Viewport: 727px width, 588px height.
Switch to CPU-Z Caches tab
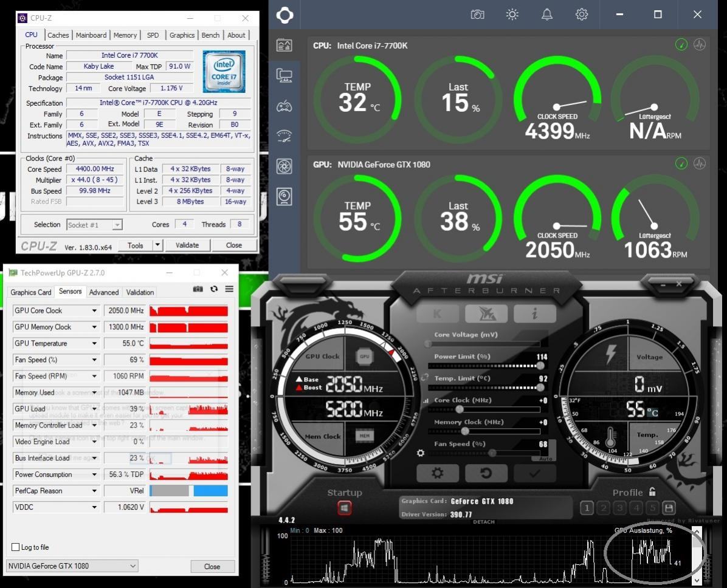click(58, 35)
